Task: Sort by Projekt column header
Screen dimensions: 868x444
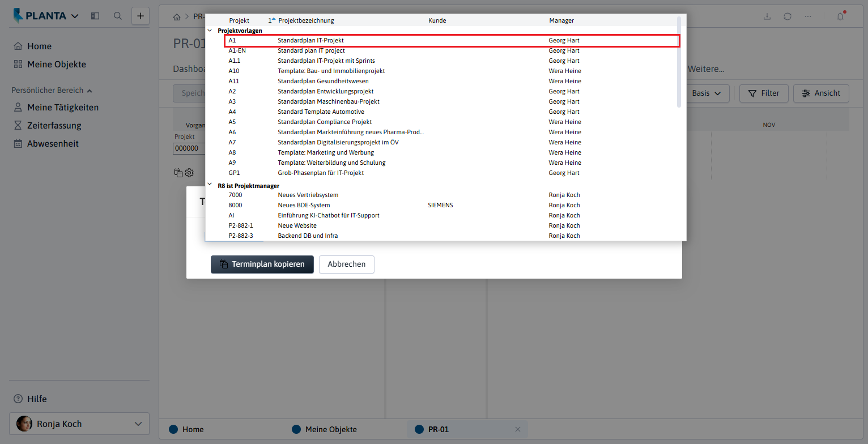Action: point(239,21)
